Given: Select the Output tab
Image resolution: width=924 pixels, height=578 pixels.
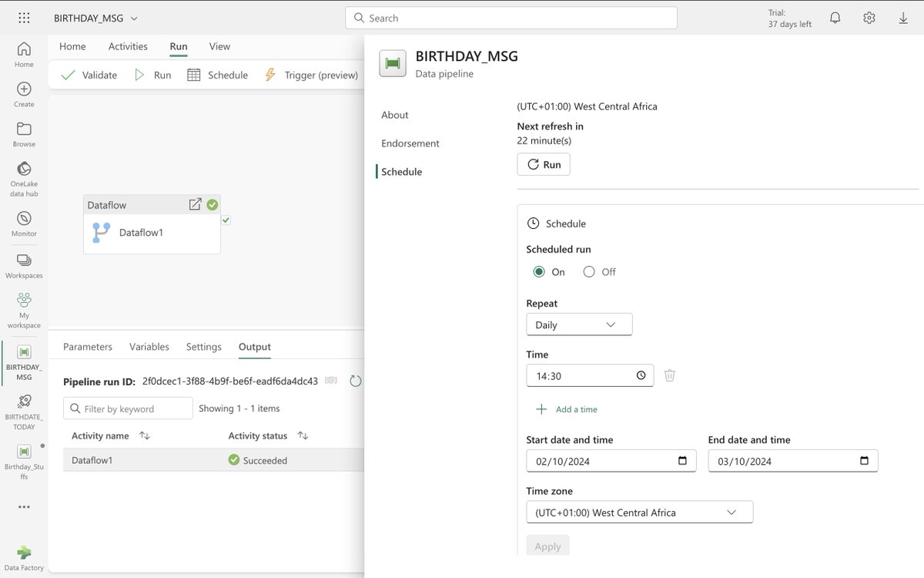Looking at the screenshot, I should coord(255,347).
